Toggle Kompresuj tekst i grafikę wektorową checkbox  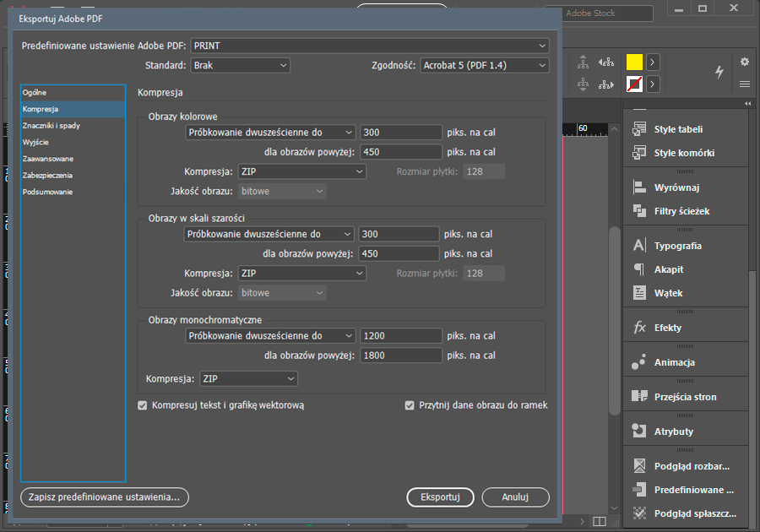(142, 405)
